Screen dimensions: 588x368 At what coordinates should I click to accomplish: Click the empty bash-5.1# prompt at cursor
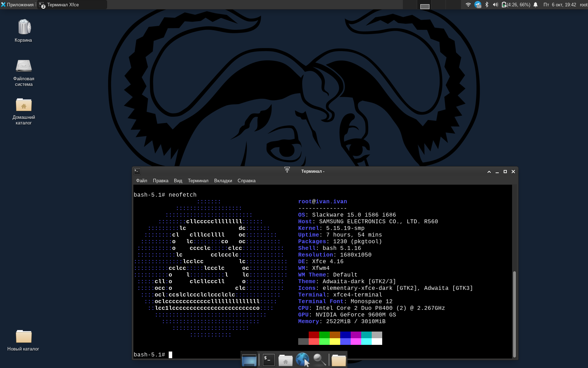click(153, 355)
